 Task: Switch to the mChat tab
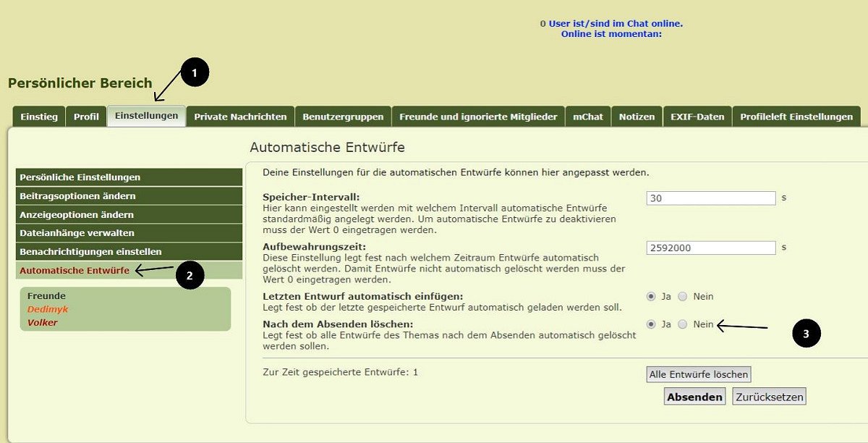(588, 117)
